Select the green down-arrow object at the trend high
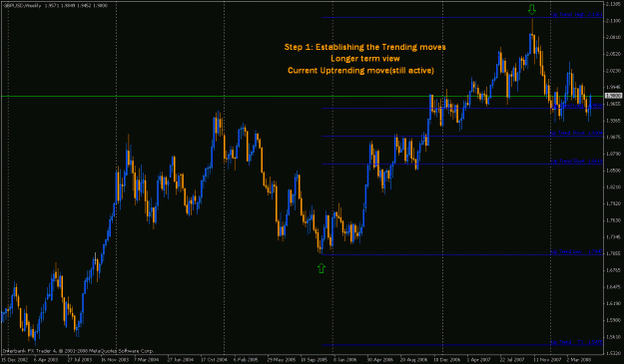 (532, 10)
